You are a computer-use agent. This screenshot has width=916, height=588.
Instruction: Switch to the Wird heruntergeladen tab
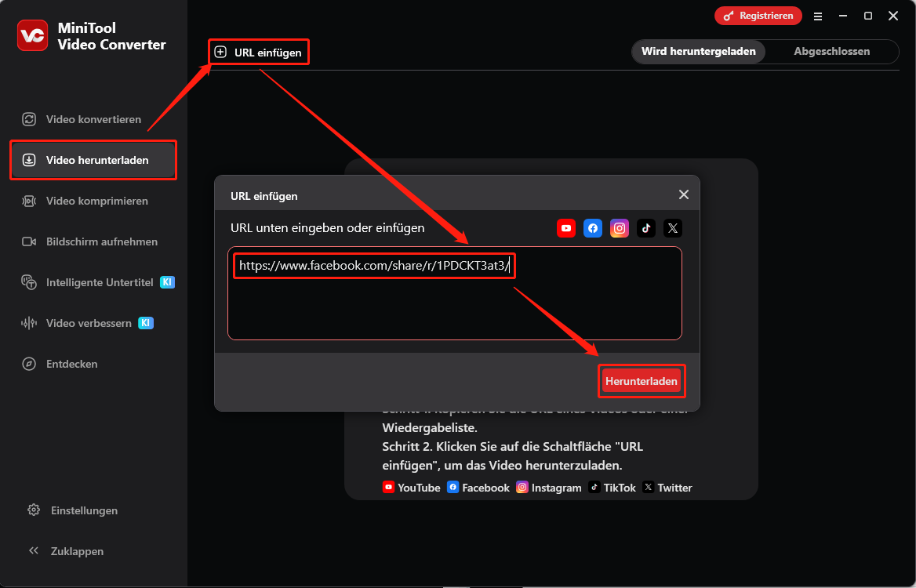pos(699,52)
